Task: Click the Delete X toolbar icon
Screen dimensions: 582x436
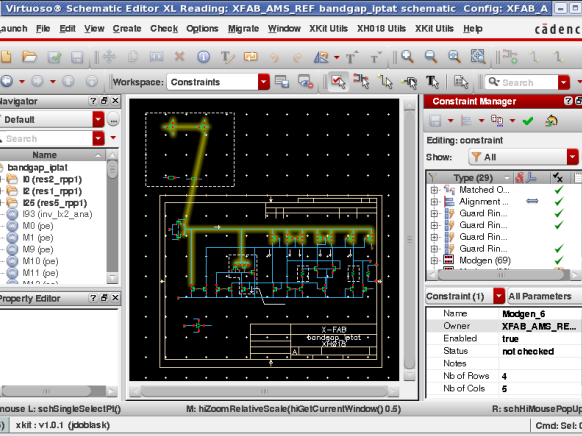Action: pyautogui.click(x=180, y=57)
